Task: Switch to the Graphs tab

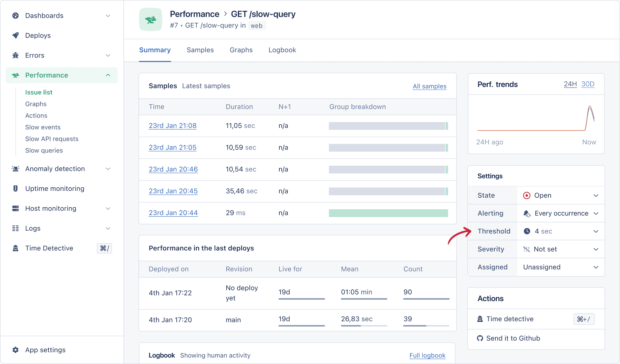Action: [241, 50]
